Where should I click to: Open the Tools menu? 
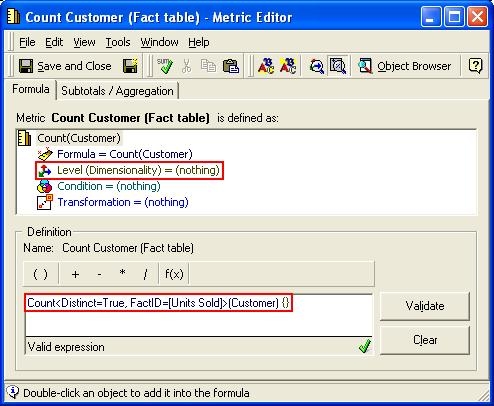[118, 42]
